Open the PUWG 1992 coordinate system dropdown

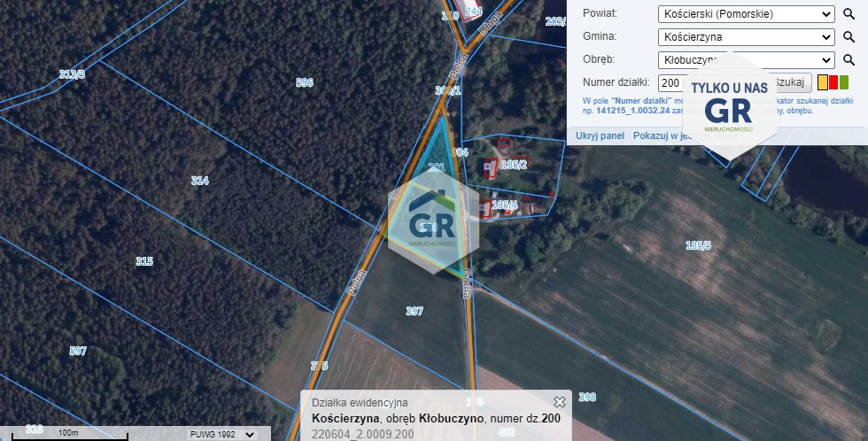[x=222, y=435]
